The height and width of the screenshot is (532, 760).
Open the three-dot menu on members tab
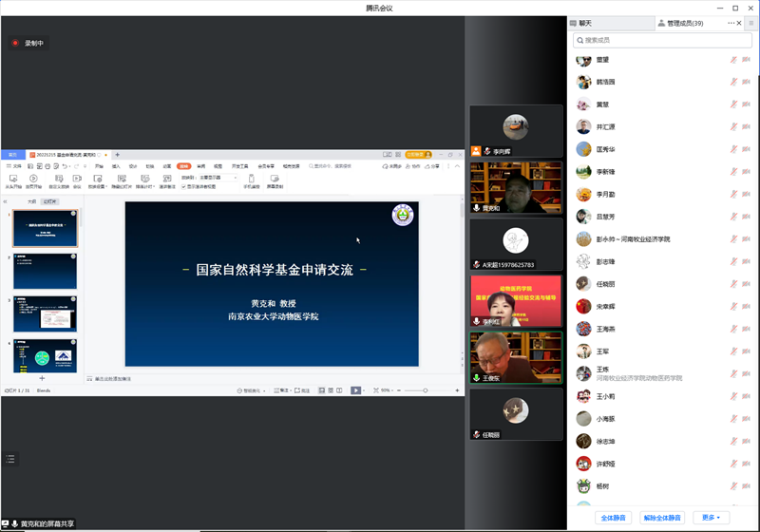click(x=731, y=23)
